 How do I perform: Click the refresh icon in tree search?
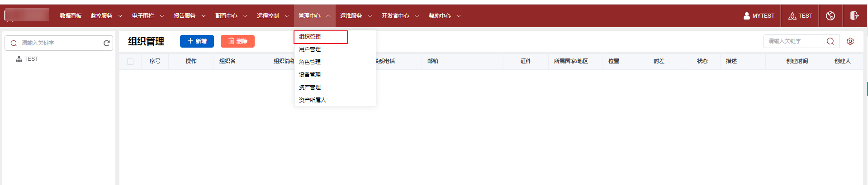point(107,43)
